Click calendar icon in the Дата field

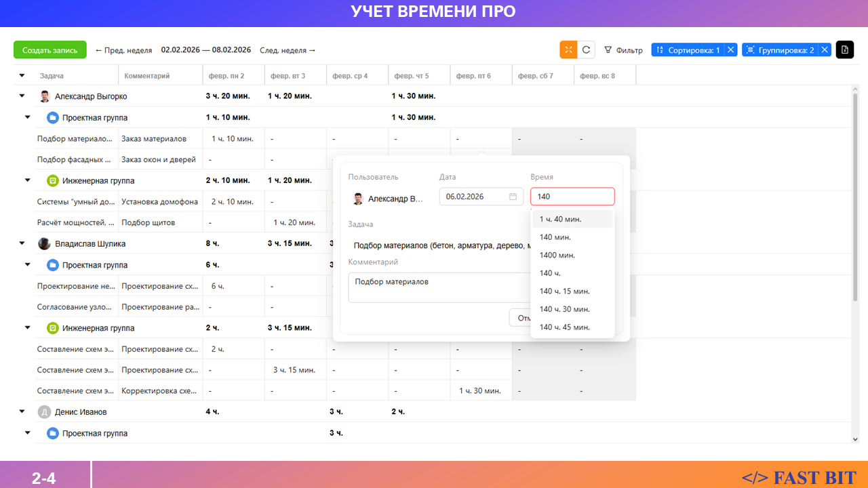pos(513,197)
